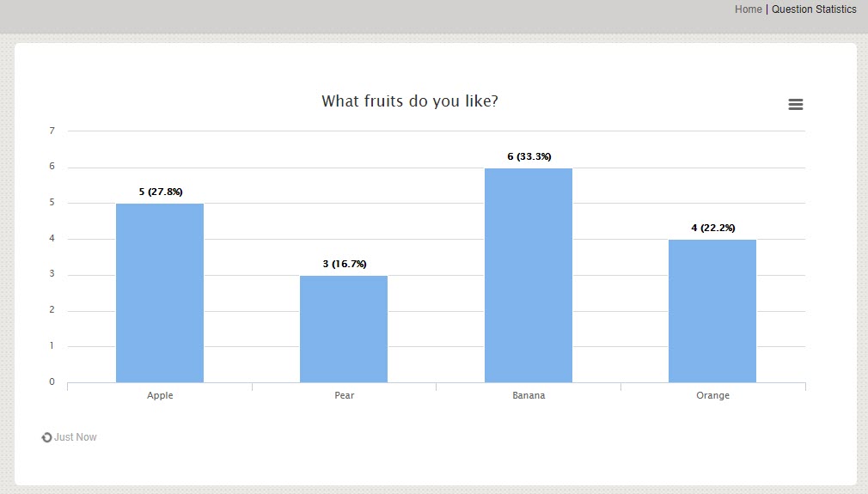Viewport: 868px width, 494px height.
Task: Click the Pear axis category label
Action: point(344,395)
